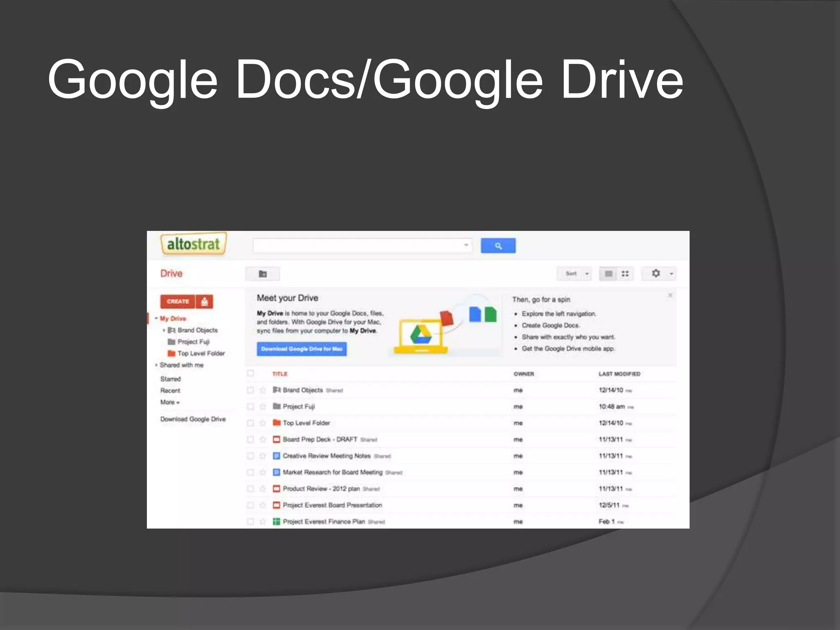This screenshot has height=630, width=840.
Task: Click Project Everest Finance Plan spreadsheet icon
Action: (x=276, y=521)
